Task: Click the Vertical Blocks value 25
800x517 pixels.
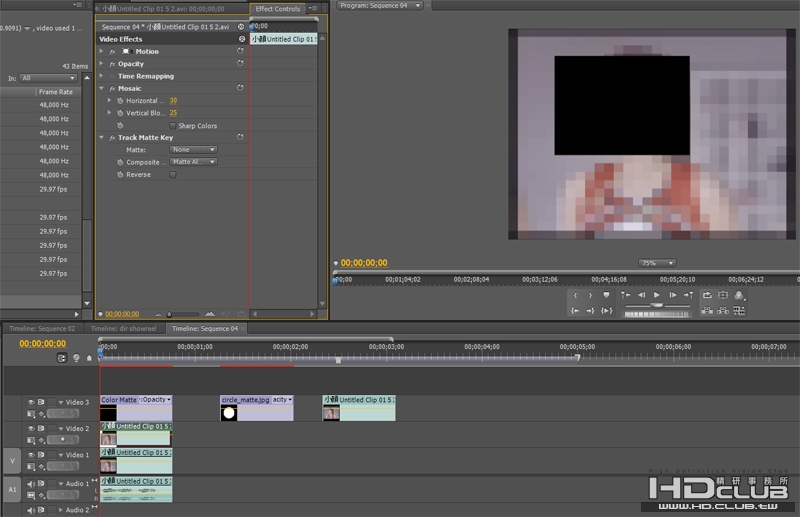Action: click(x=173, y=113)
